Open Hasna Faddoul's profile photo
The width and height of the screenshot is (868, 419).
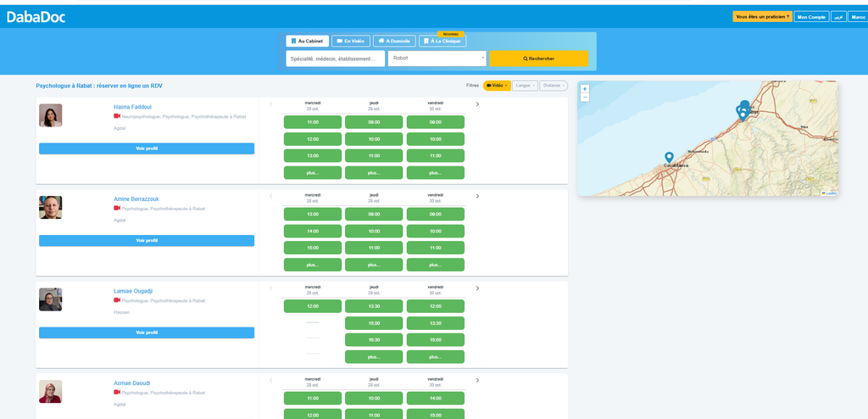50,115
